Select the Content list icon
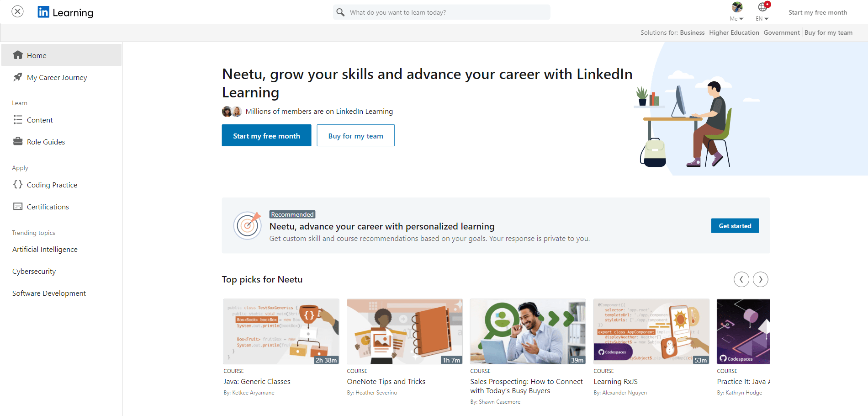 tap(17, 120)
